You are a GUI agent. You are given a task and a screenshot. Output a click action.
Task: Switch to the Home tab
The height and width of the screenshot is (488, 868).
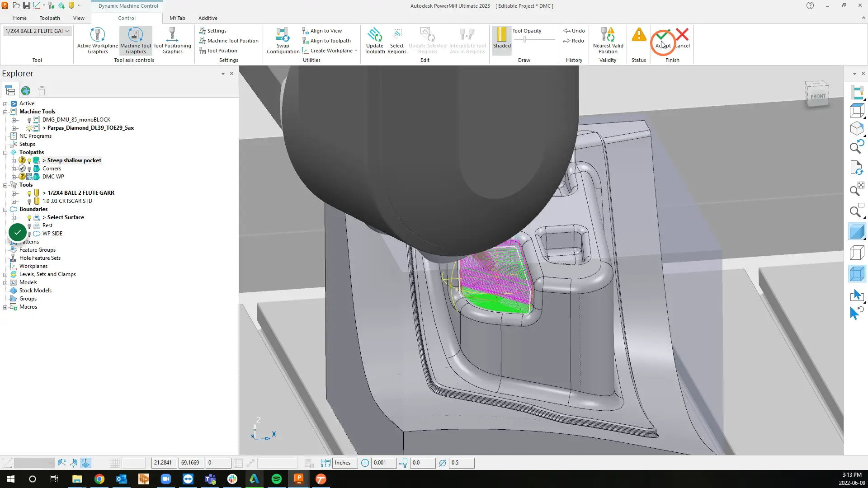point(20,18)
